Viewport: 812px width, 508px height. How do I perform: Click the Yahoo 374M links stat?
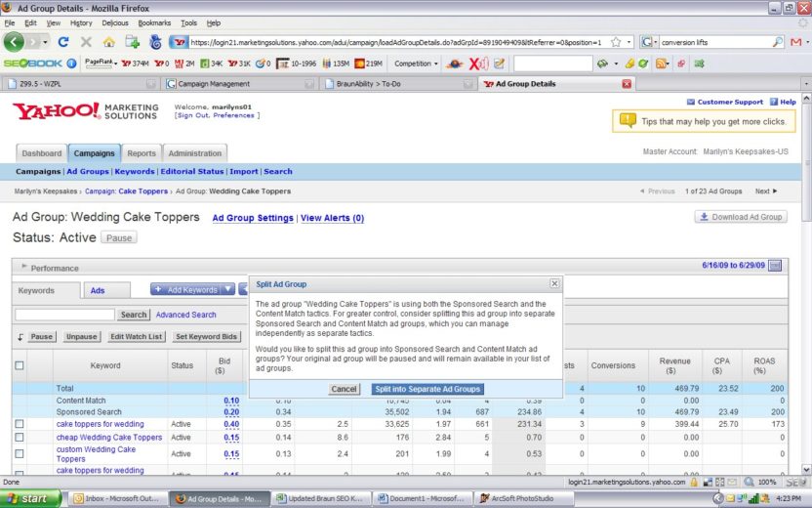[x=135, y=63]
